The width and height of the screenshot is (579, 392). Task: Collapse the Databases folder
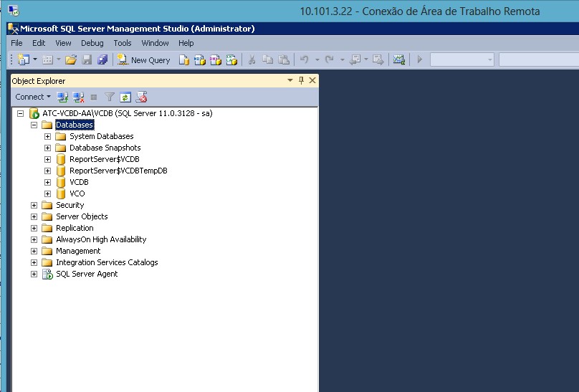[x=34, y=125]
